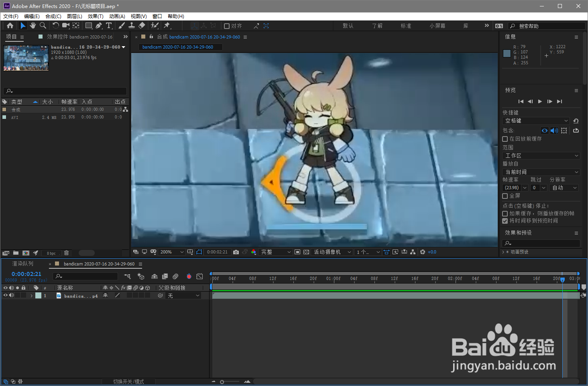Select the Clone Stamp tool
The width and height of the screenshot is (588, 386).
pos(132,26)
